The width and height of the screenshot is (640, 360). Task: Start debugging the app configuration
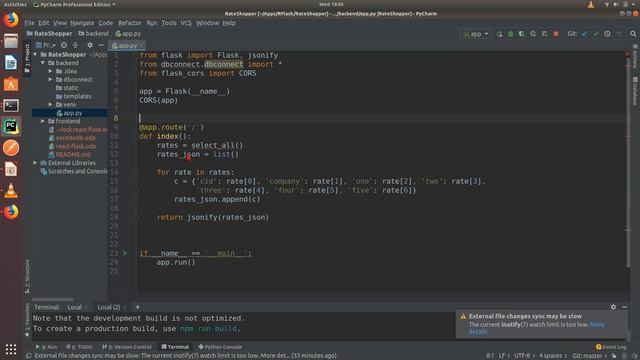(x=510, y=34)
